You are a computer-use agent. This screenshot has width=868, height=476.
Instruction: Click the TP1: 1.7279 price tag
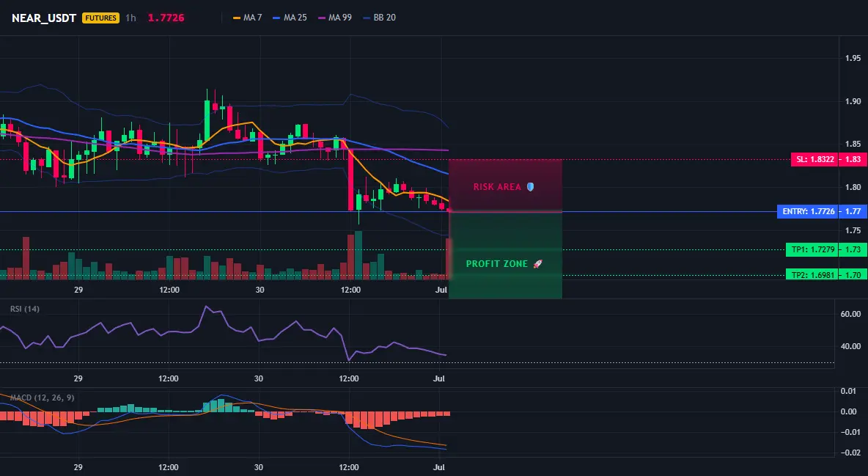coord(812,249)
